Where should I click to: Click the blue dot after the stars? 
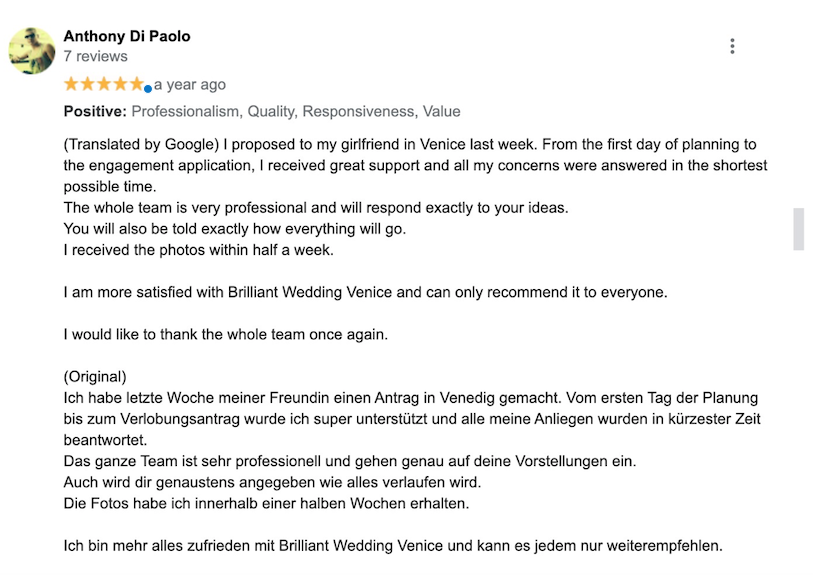coord(148,89)
